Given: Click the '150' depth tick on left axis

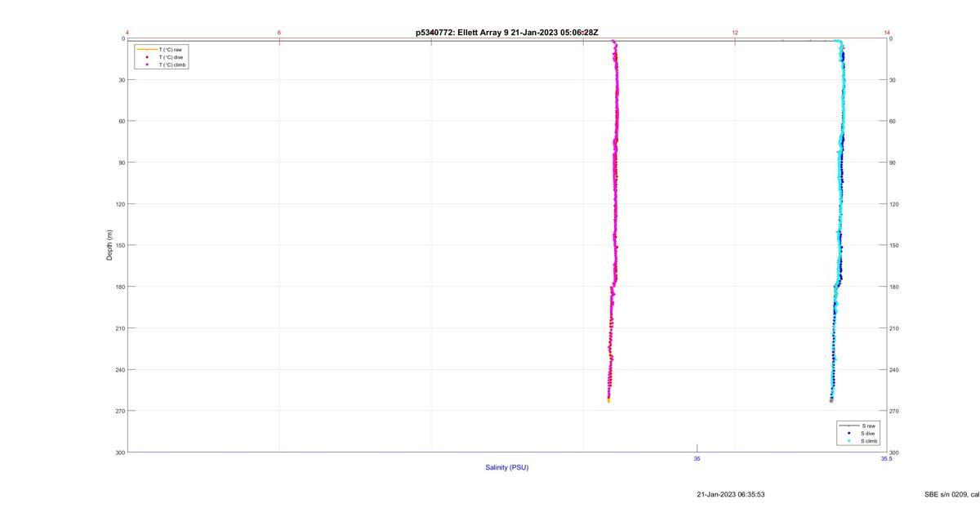Looking at the screenshot, I should [x=121, y=245].
